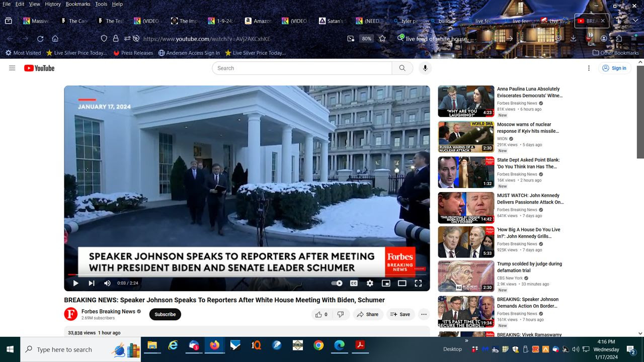Image resolution: width=644 pixels, height=362 pixels.
Task: Open the video settings gear
Action: 370,283
